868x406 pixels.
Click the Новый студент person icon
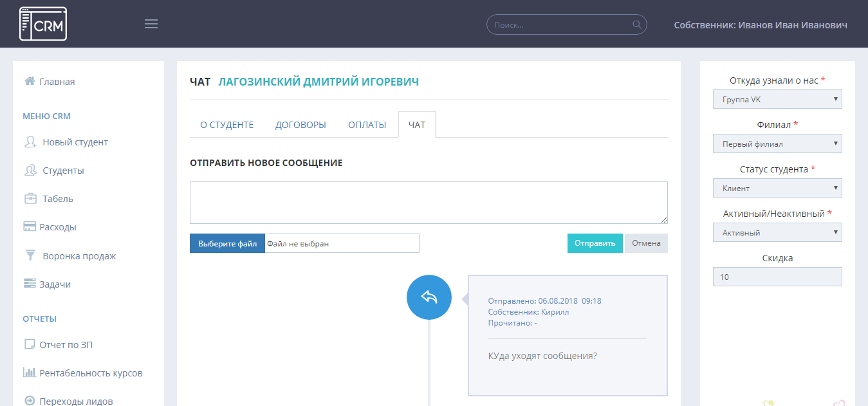30,142
